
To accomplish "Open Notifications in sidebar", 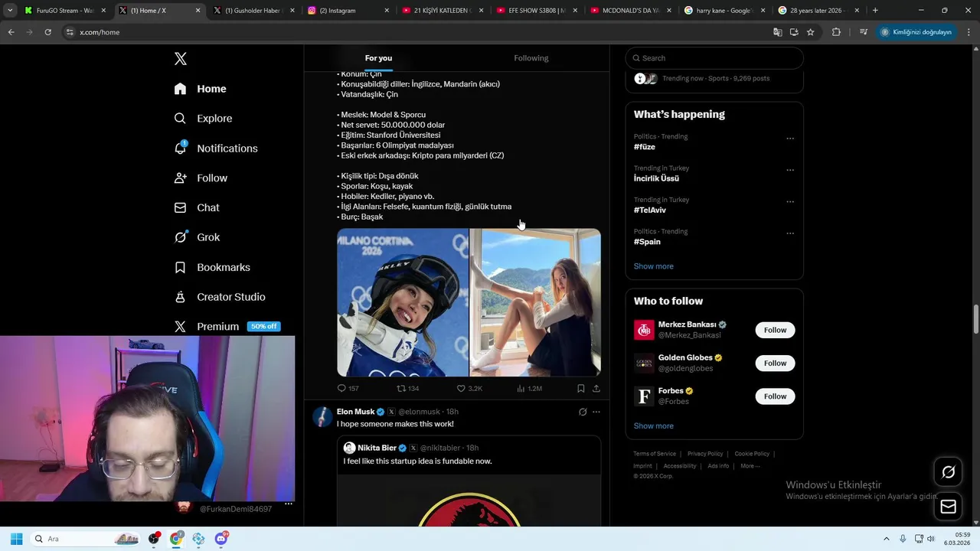I will [x=215, y=148].
